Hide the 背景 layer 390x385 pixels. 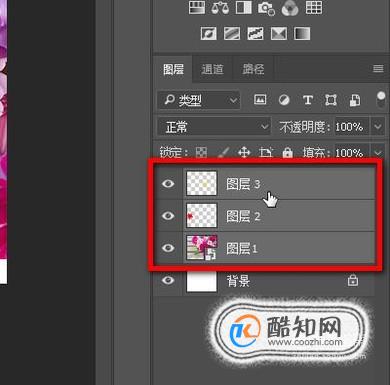click(x=168, y=280)
